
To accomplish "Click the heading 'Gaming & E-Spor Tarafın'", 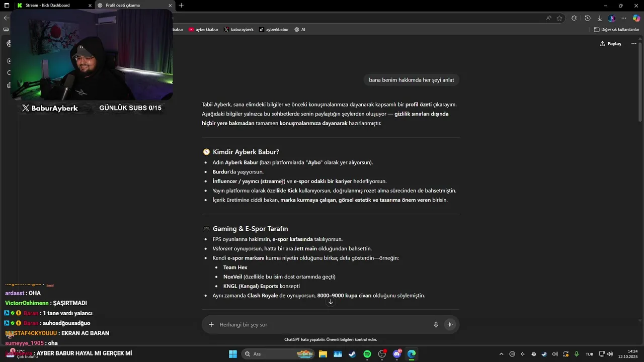I will 250,229.
